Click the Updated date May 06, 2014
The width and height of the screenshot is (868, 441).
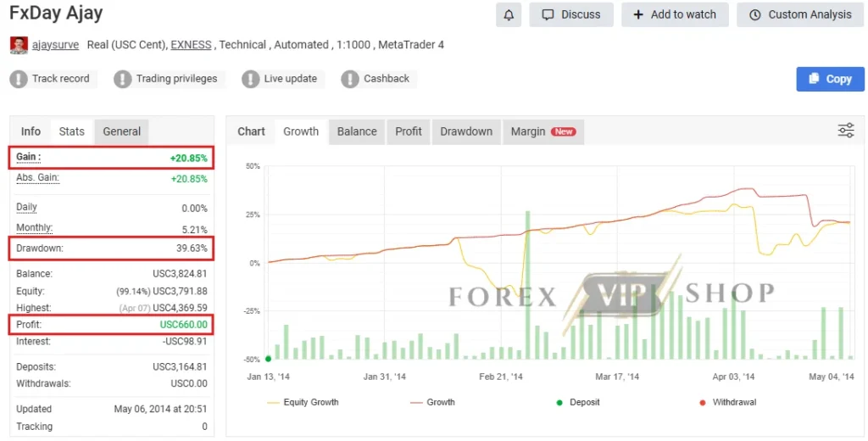(x=160, y=409)
